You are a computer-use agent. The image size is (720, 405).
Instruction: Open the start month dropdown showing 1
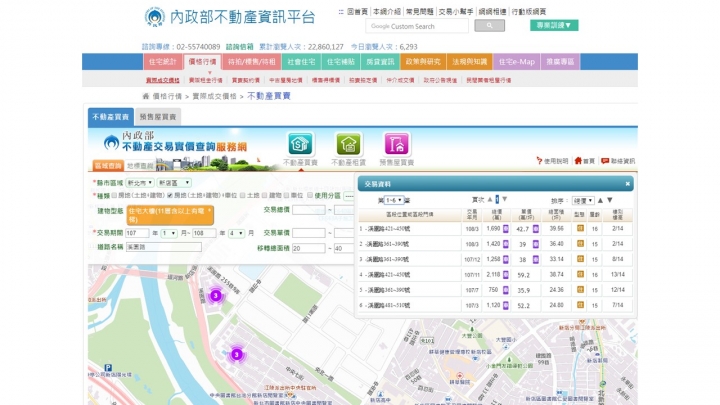coord(169,233)
